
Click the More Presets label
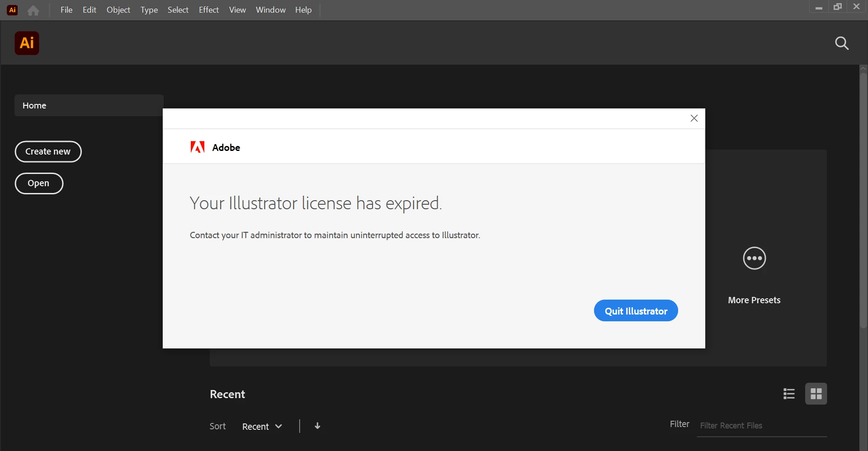point(754,300)
